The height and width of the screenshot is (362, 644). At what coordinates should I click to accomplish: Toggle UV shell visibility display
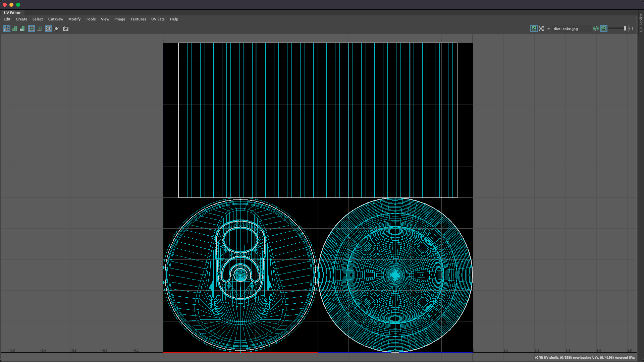coord(7,28)
